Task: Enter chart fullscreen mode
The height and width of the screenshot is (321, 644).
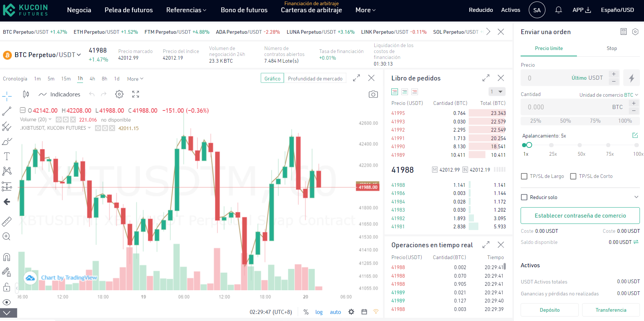Action: tap(136, 94)
